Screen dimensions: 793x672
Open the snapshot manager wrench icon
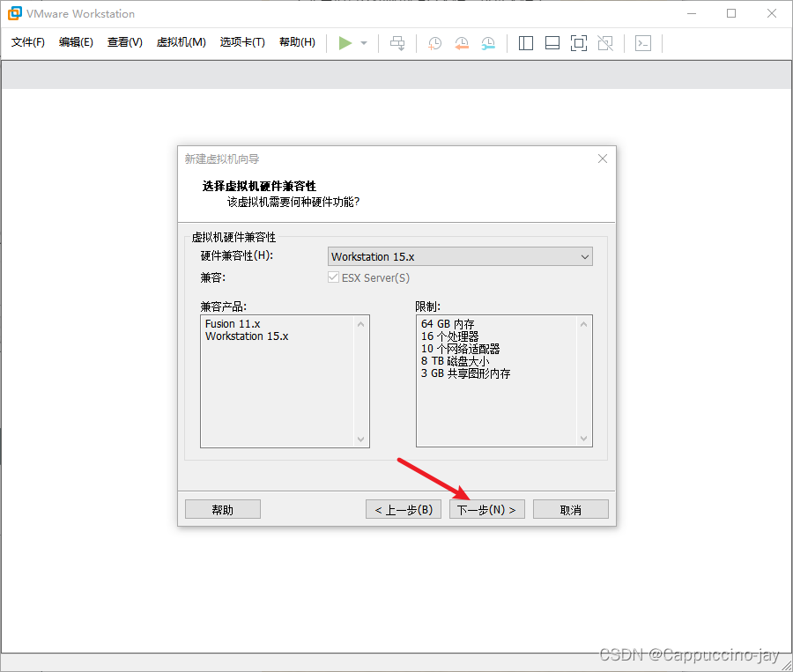coord(488,43)
